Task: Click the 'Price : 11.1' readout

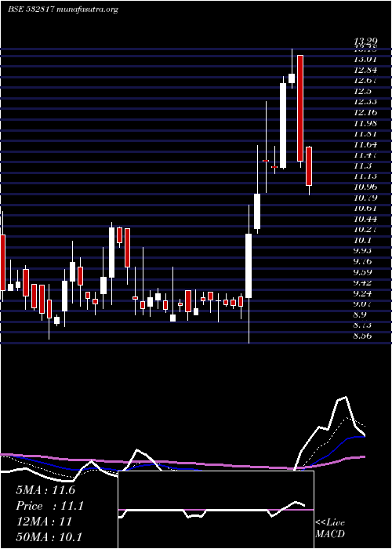Action: 49,506
